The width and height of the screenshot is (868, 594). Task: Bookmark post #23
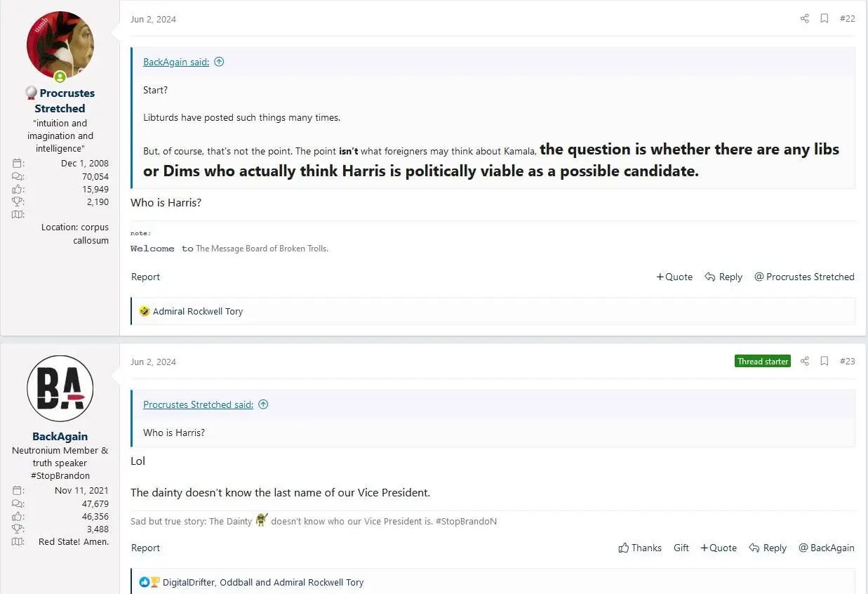coord(824,362)
